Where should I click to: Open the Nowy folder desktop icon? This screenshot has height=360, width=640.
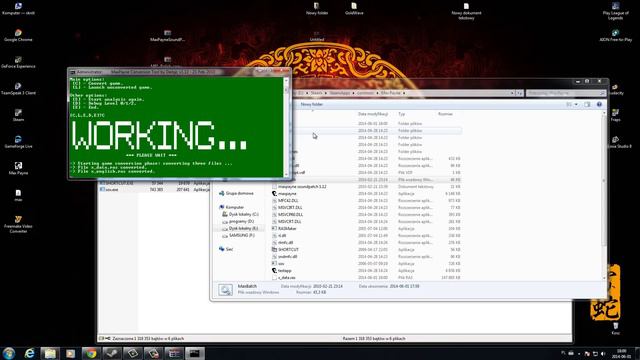317,9
